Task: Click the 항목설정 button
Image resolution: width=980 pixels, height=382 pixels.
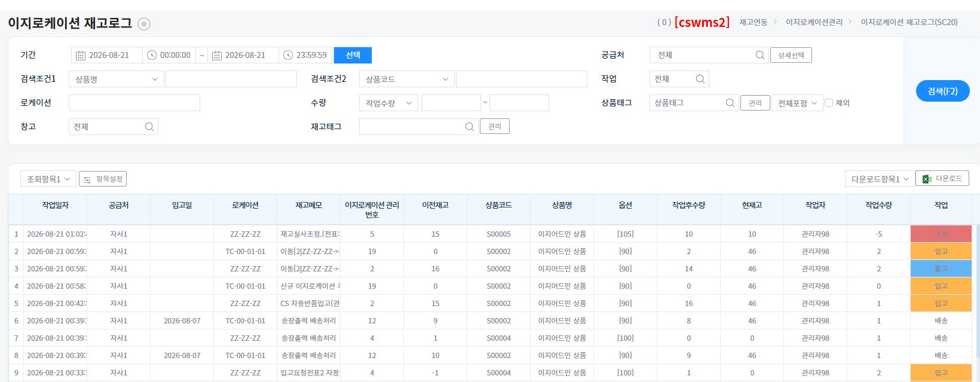Action: tap(103, 179)
